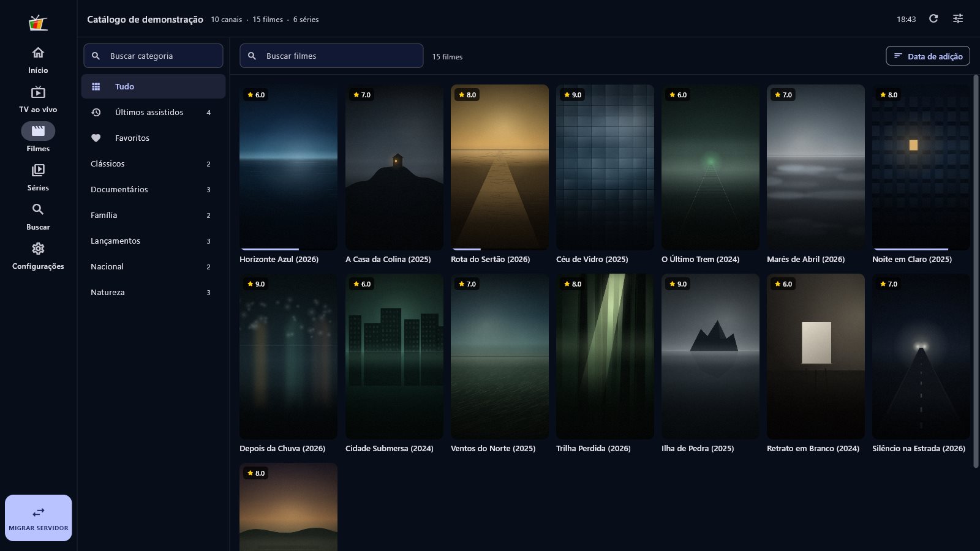Open Cidade Submersa poster
This screenshot has height=551, width=980.
[x=394, y=356]
